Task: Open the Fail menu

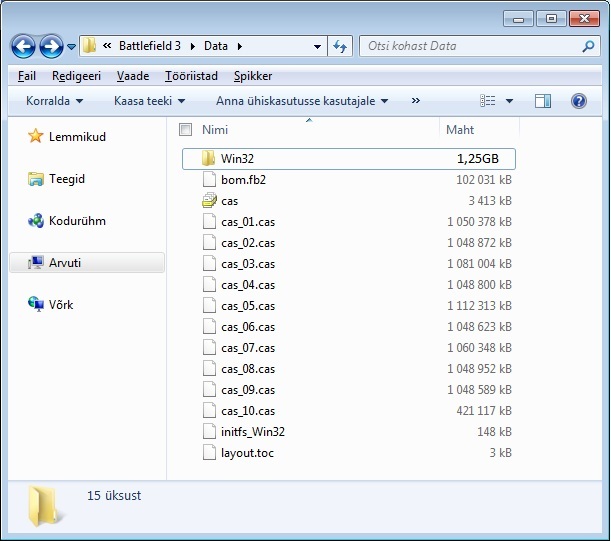Action: (26, 76)
